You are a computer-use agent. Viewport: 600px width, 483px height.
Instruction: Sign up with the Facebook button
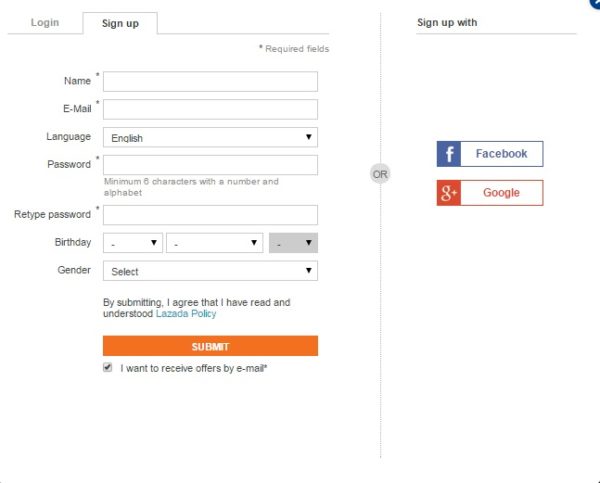click(490, 154)
